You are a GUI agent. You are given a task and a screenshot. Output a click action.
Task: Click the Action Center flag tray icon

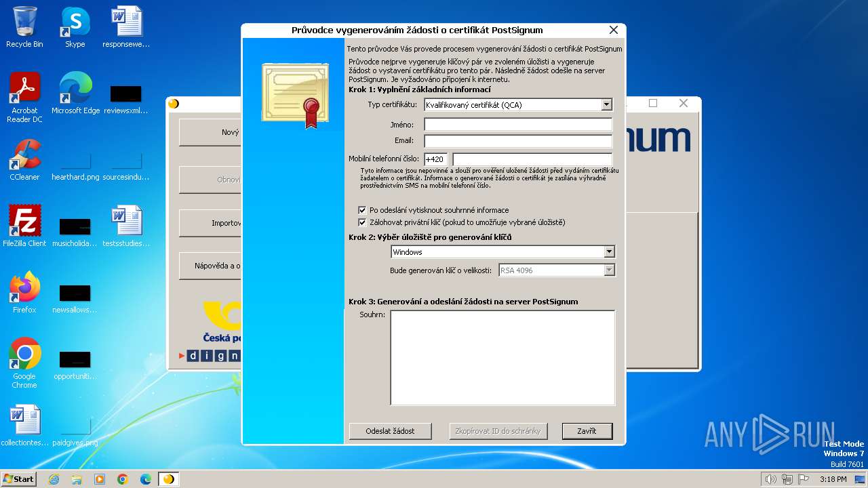click(x=804, y=479)
